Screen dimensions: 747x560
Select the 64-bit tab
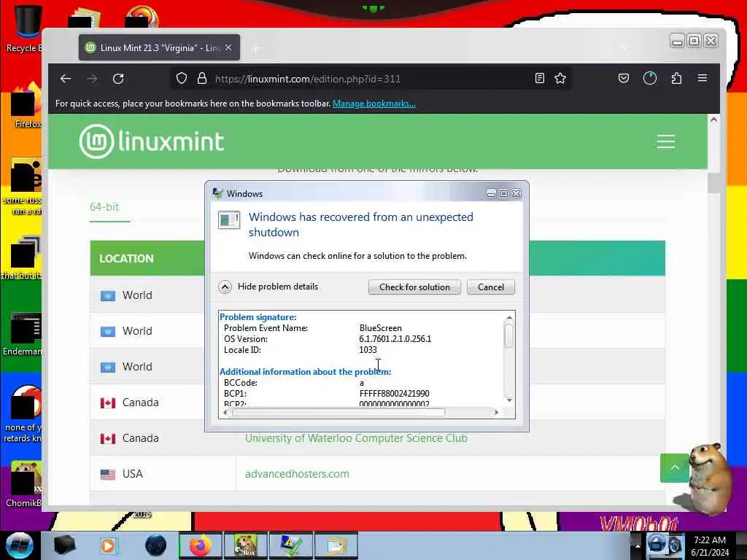104,207
